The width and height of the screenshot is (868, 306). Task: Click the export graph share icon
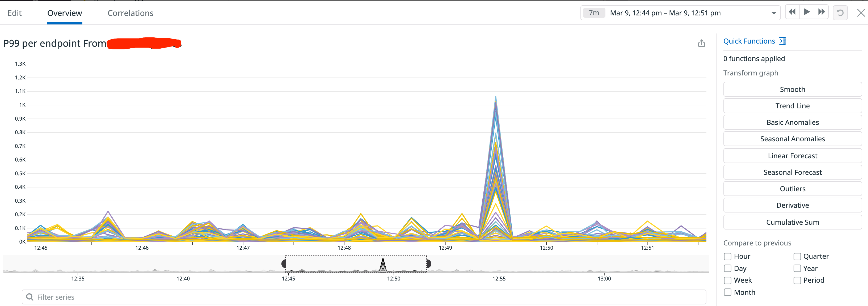pos(701,43)
